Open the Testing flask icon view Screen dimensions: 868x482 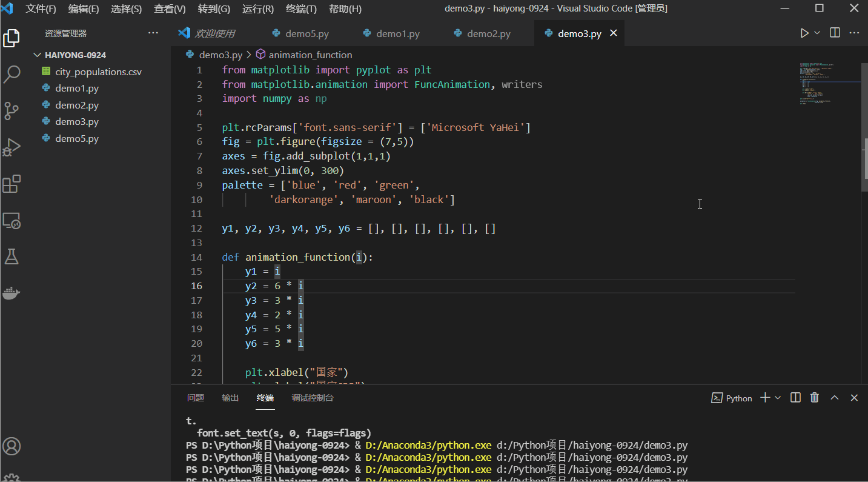pos(12,256)
